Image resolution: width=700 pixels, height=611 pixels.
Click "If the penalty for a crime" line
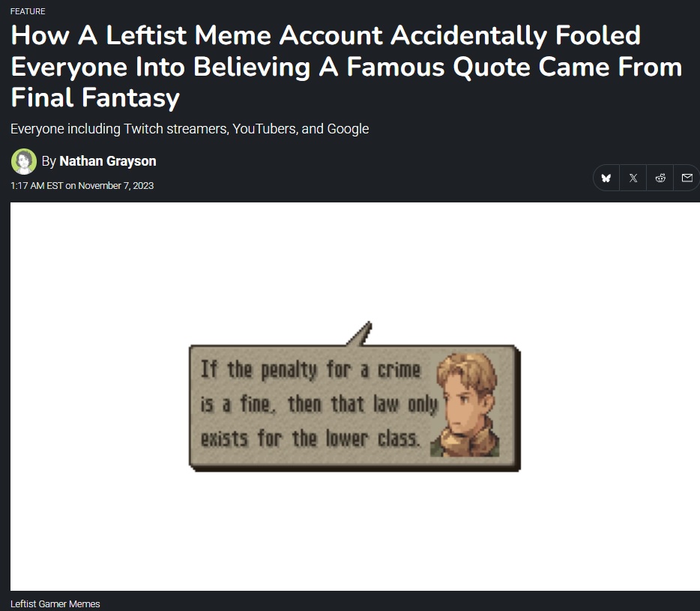310,370
